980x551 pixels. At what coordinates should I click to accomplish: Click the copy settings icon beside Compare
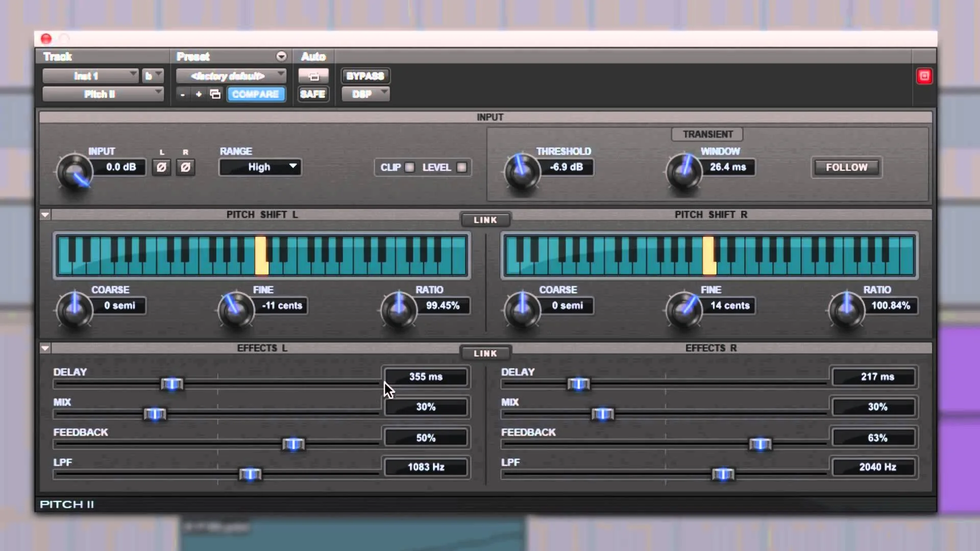tap(215, 94)
